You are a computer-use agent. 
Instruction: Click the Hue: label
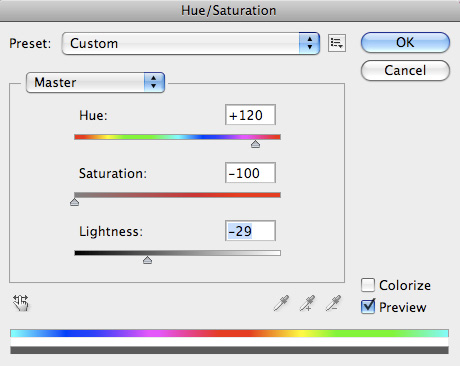93,115
